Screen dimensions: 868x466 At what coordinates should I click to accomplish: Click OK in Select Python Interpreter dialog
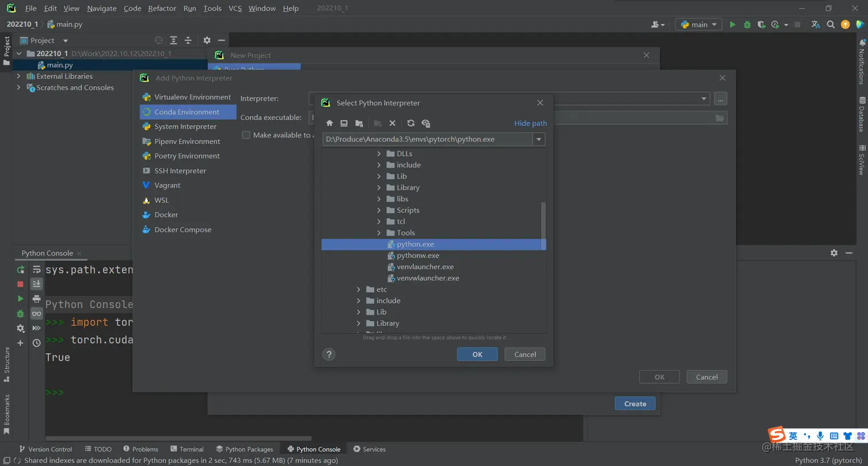(477, 355)
